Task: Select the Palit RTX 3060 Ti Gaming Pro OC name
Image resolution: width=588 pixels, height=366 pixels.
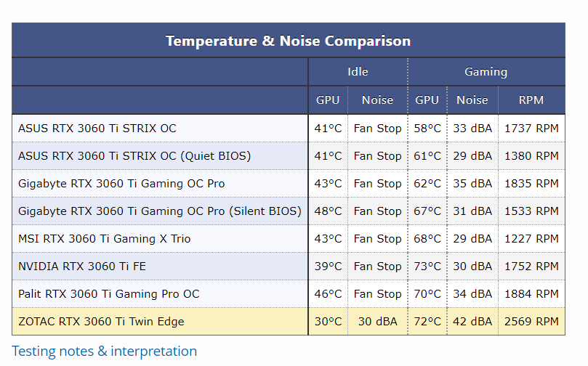Action: point(109,294)
